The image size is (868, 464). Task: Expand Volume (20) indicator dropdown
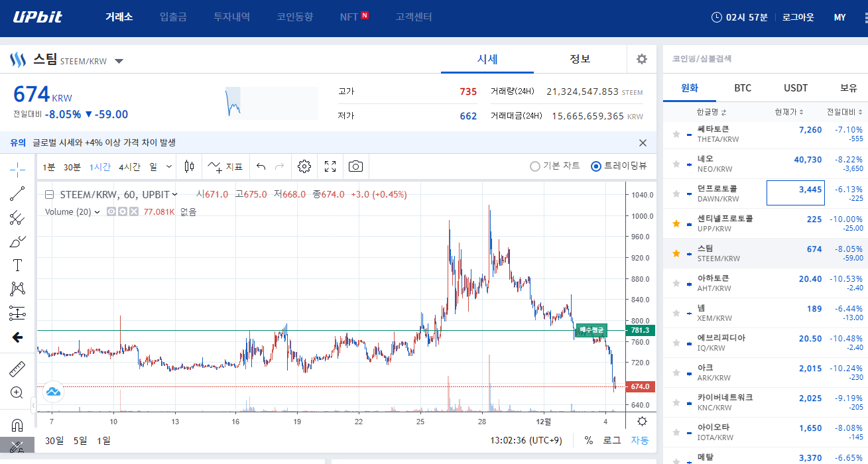click(x=97, y=212)
